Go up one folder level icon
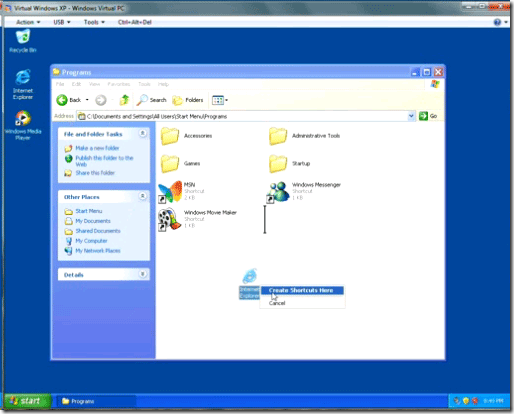 coord(124,100)
